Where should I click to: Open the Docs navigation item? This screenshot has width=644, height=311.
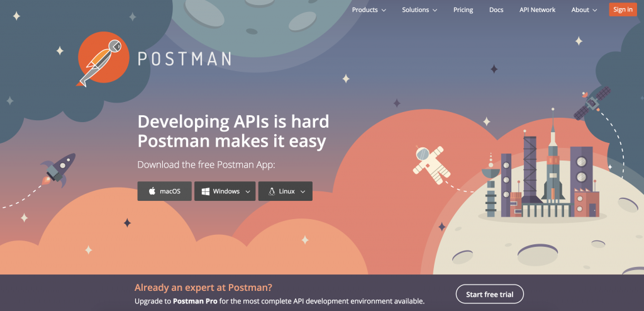[x=496, y=10]
